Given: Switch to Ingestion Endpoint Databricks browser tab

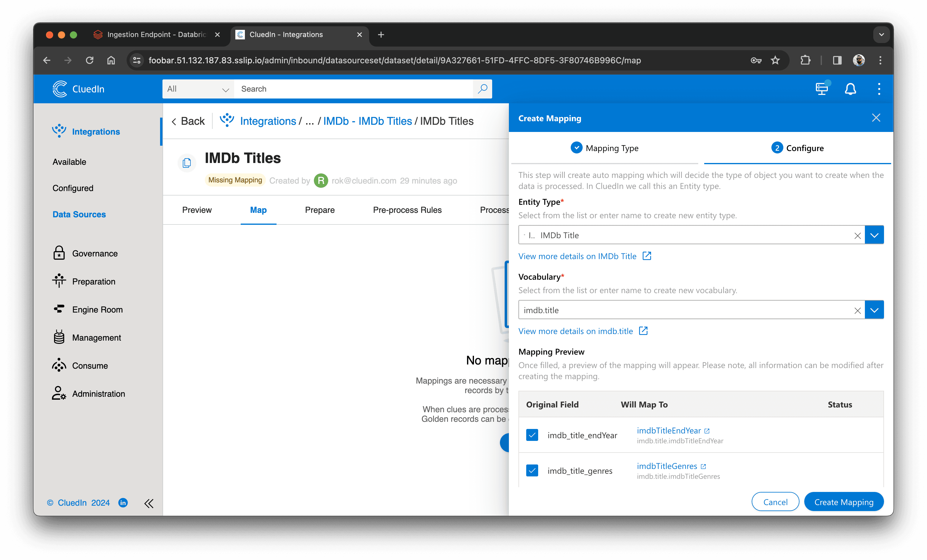Looking at the screenshot, I should tap(156, 35).
